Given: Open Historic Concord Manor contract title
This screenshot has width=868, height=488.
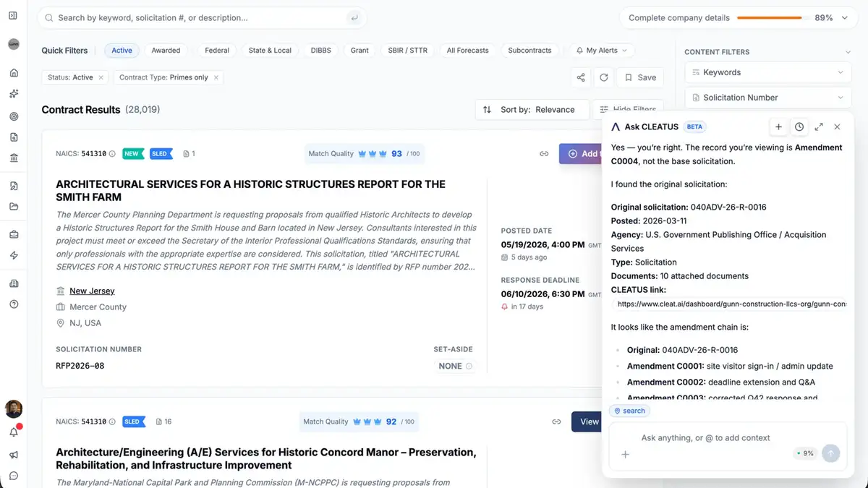Looking at the screenshot, I should point(266,458).
